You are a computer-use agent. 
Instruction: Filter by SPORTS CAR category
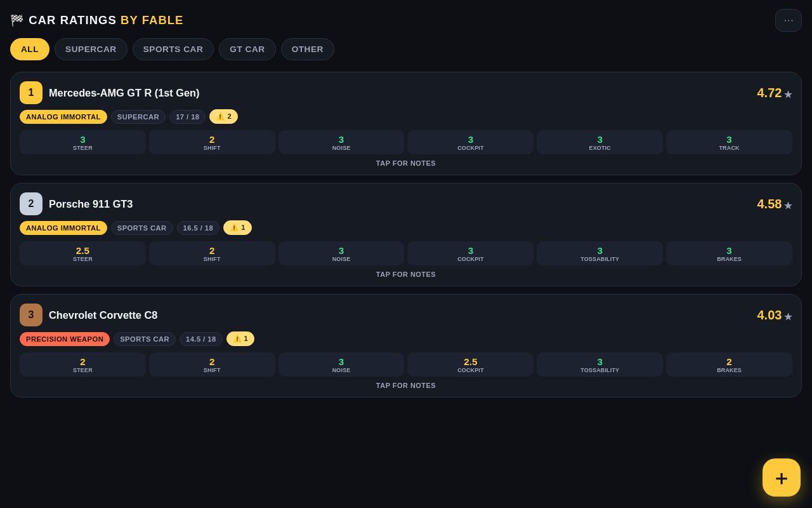pos(173,49)
